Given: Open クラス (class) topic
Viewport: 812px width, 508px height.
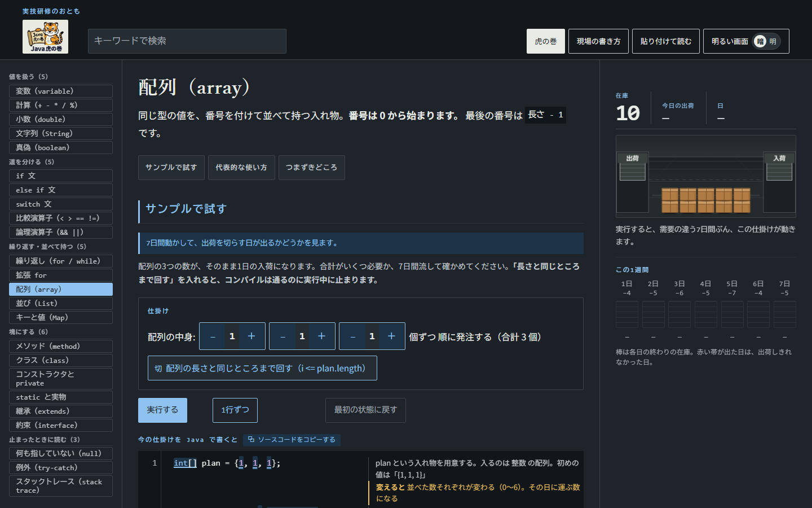Looking at the screenshot, I should click(61, 360).
